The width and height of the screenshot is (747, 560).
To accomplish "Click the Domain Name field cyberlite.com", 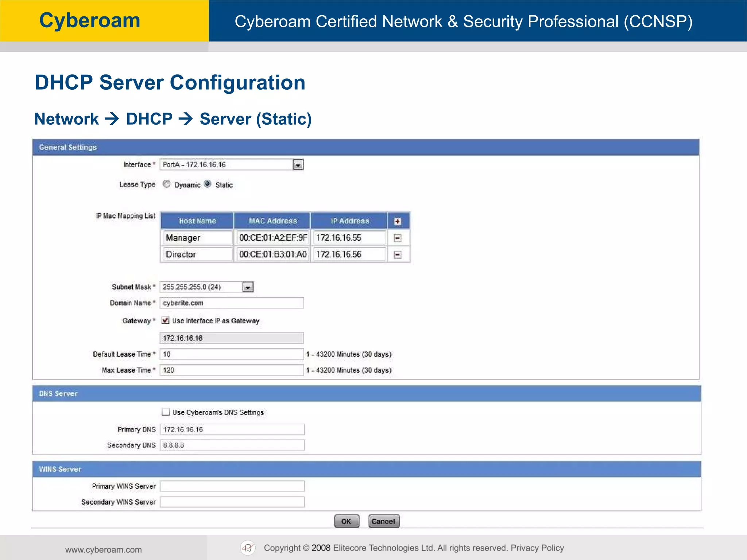I will (x=232, y=303).
